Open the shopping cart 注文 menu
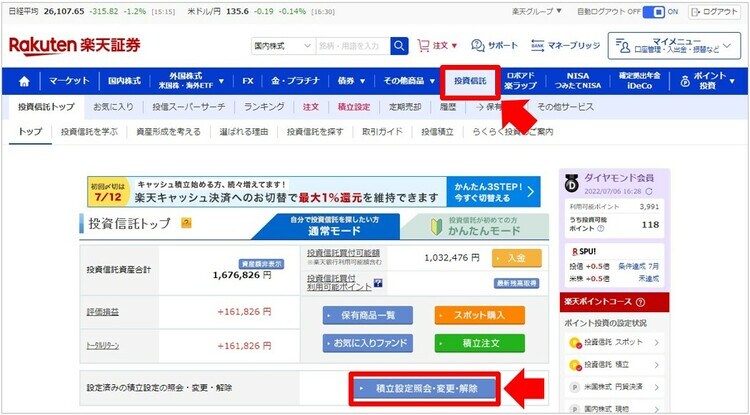This screenshot has width=750, height=415. coord(437,45)
